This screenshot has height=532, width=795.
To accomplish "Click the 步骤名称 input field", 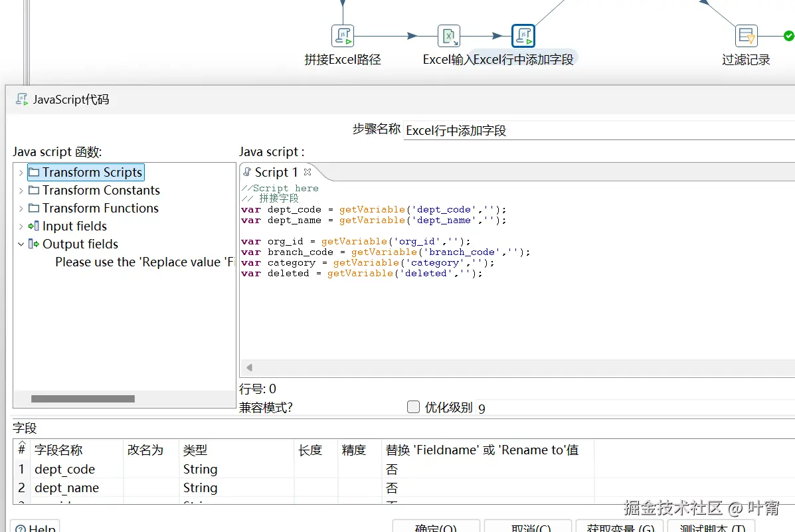I will (x=599, y=130).
